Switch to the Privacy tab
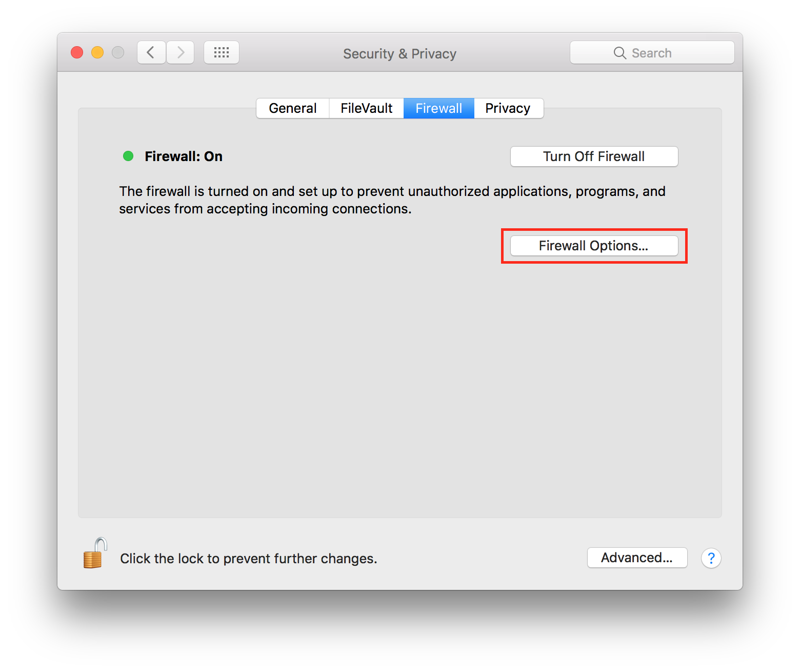This screenshot has height=672, width=800. (508, 108)
